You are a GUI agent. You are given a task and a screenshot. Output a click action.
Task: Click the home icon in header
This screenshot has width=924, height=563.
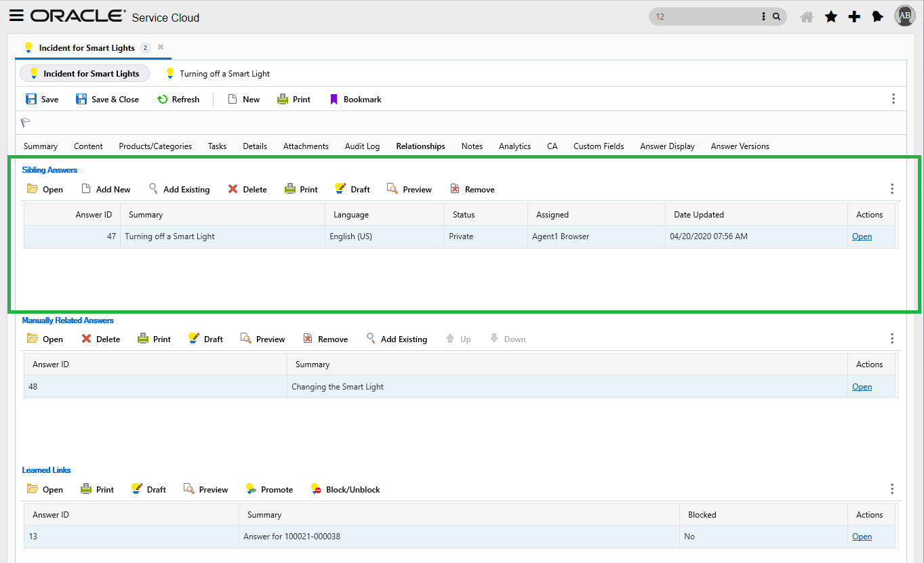[x=807, y=17]
